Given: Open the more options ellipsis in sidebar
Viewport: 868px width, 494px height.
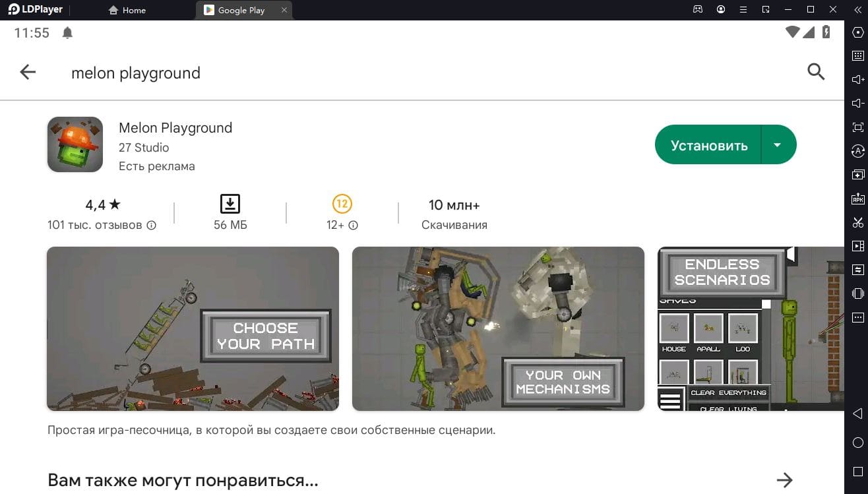Looking at the screenshot, I should click(857, 317).
